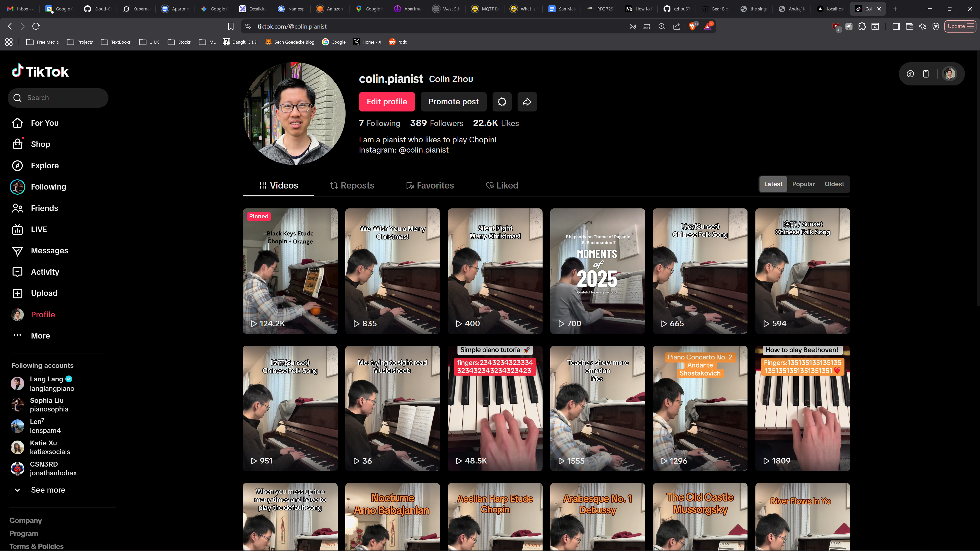The height and width of the screenshot is (551, 980).
Task: Open the LIVE icon in the sidebar
Action: pyautogui.click(x=18, y=229)
